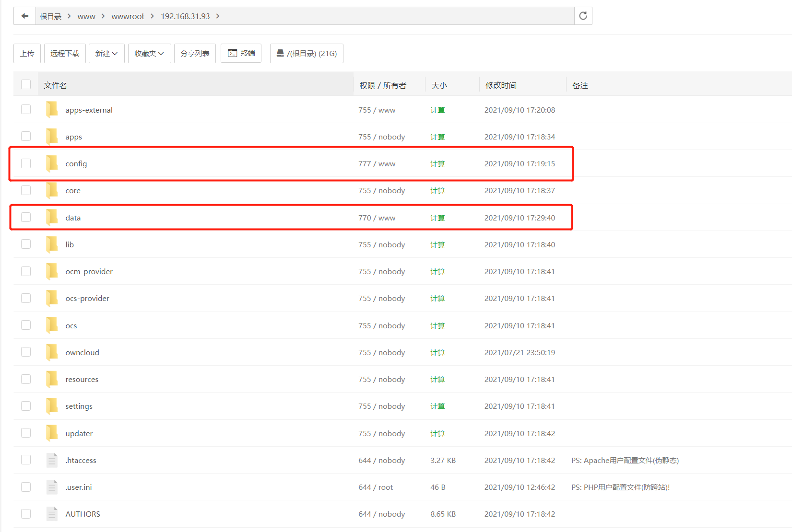
Task: Check the box for config folder
Action: pos(26,163)
